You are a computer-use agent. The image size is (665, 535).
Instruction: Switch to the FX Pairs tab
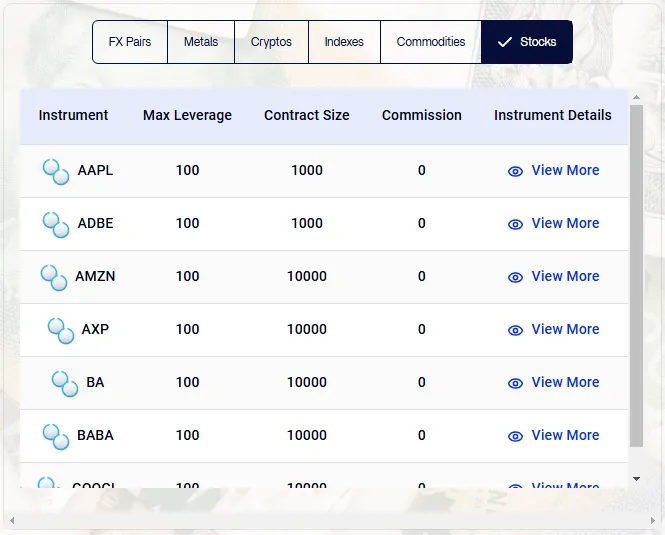coord(130,42)
